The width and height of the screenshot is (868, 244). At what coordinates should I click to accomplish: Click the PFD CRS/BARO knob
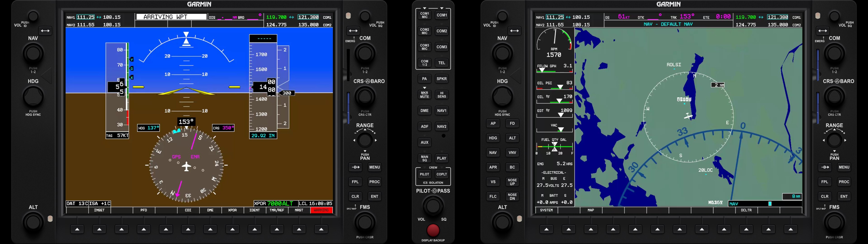click(x=365, y=97)
